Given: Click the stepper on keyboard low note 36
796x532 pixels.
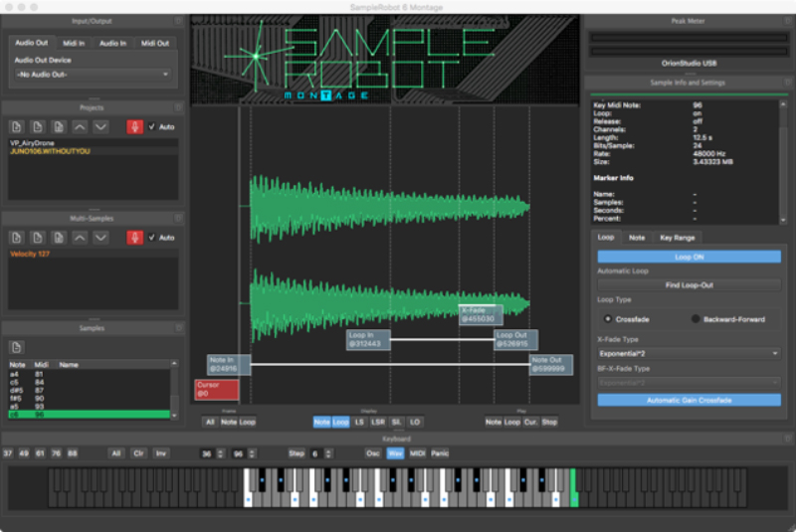Looking at the screenshot, I should pyautogui.click(x=220, y=453).
